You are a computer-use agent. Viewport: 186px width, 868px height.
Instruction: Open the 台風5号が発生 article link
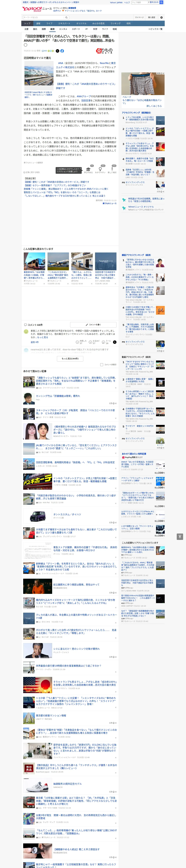coord(76,817)
